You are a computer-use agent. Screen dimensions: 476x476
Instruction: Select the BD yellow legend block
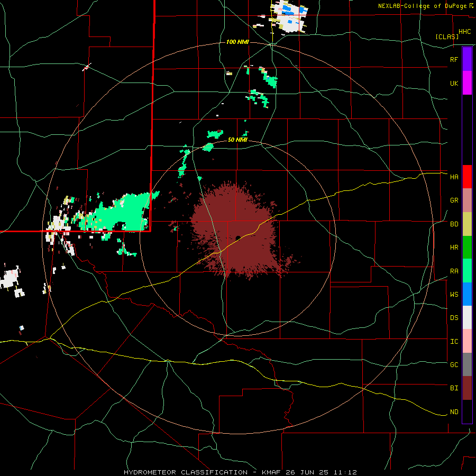(x=467, y=224)
